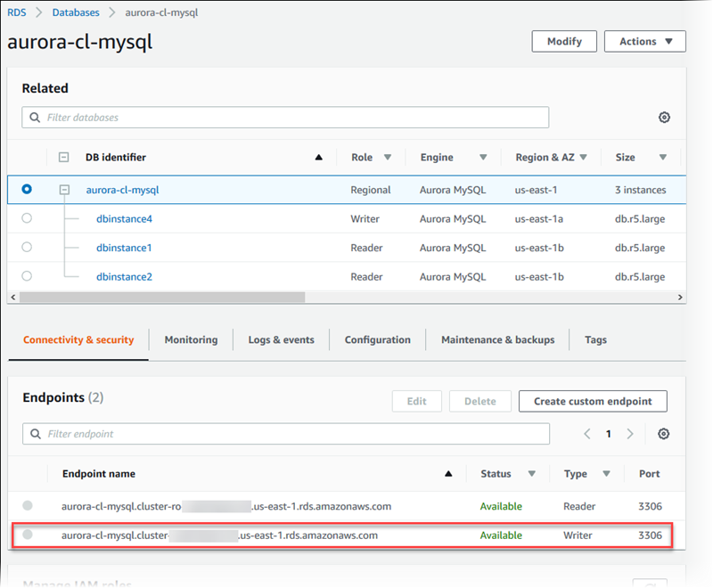Click the previous page chevron
713x588 pixels.
(x=586, y=434)
